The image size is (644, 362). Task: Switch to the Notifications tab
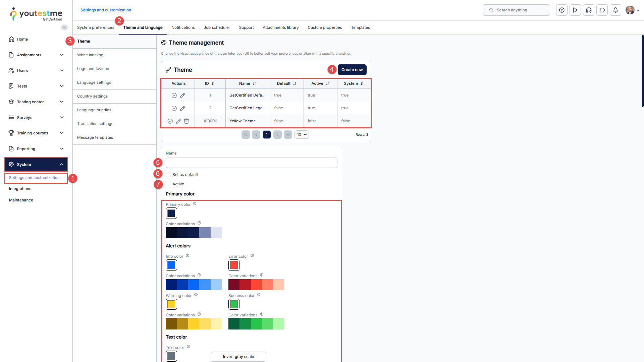183,27
